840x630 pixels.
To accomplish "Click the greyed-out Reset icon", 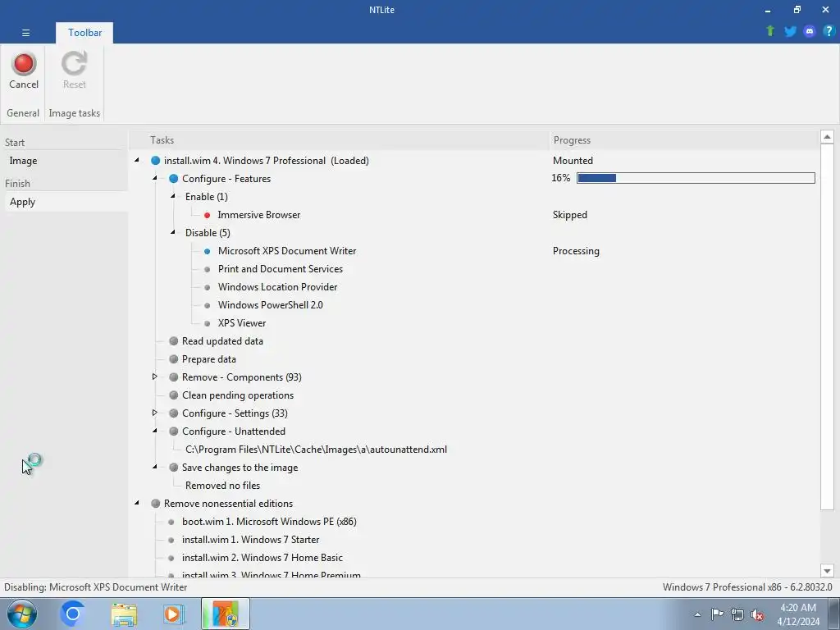I will pos(74,64).
